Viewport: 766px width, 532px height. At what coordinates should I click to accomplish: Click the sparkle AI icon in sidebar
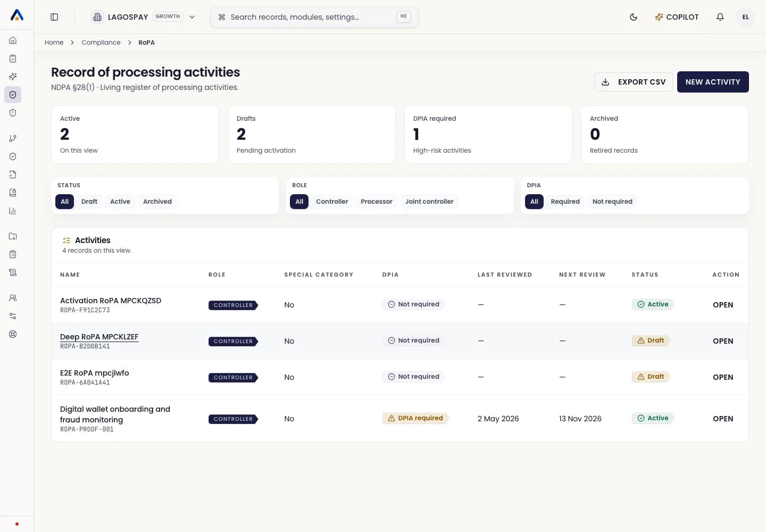(13, 77)
